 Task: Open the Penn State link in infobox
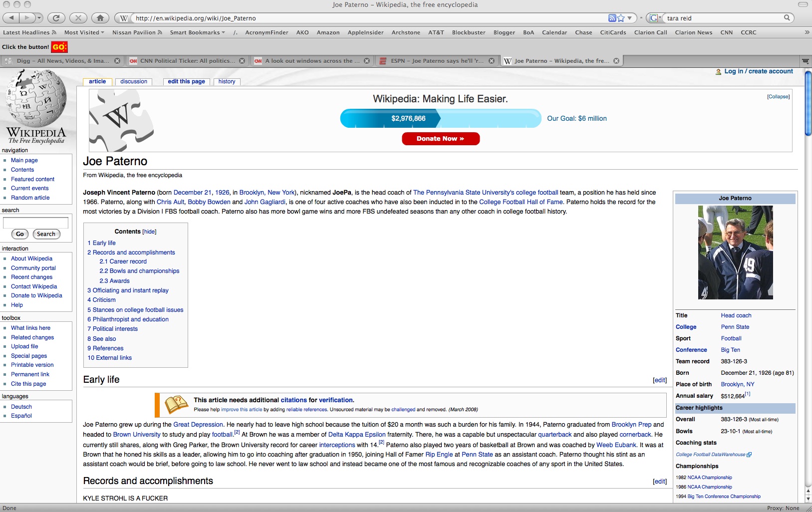(735, 327)
